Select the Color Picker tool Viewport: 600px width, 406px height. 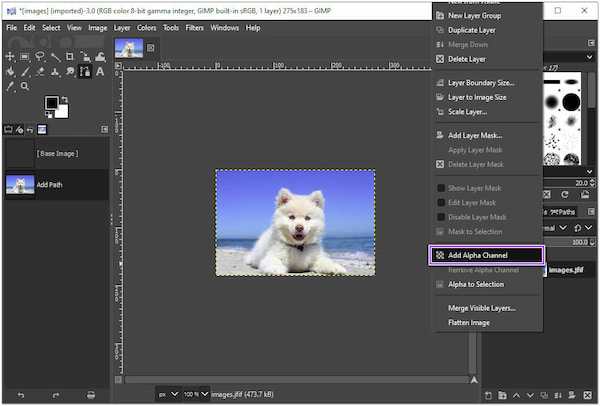10,86
